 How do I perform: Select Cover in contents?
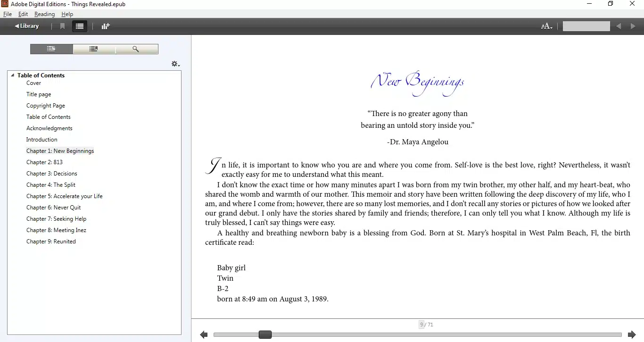(33, 83)
